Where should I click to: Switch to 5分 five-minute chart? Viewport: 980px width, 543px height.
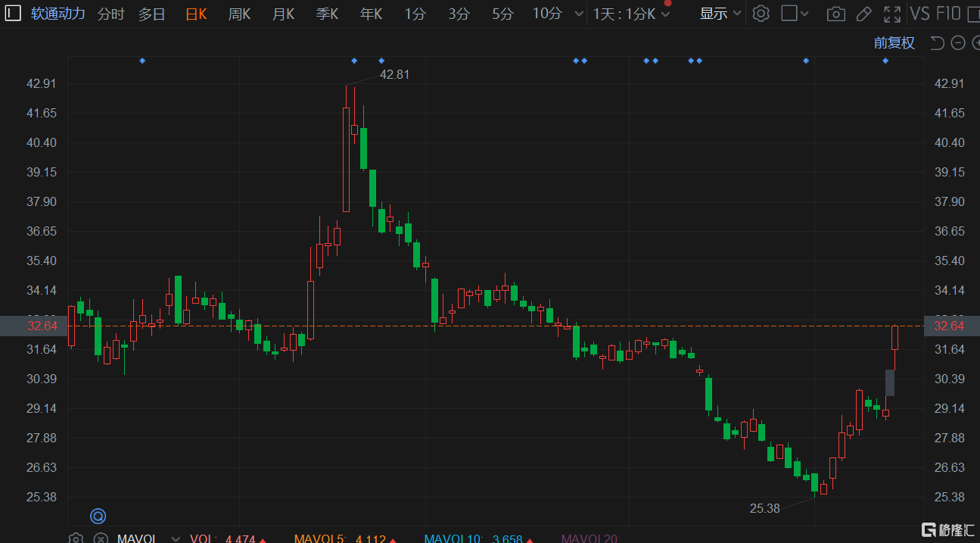[502, 14]
